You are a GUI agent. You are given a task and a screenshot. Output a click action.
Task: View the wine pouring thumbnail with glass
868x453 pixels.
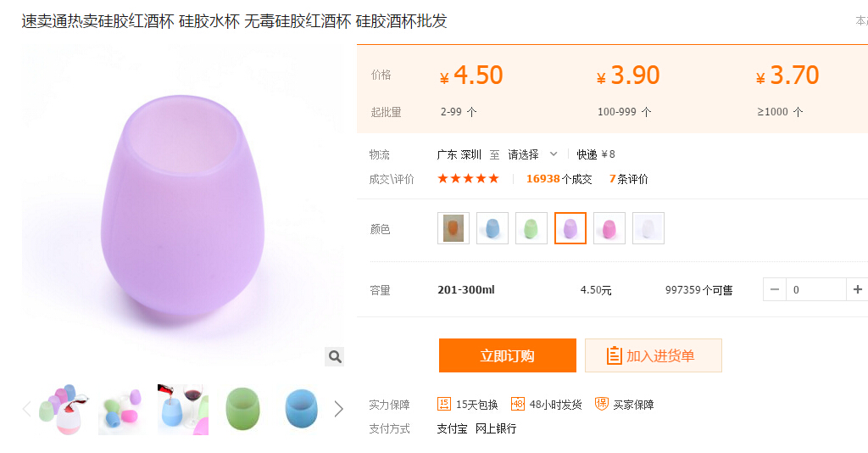(183, 409)
